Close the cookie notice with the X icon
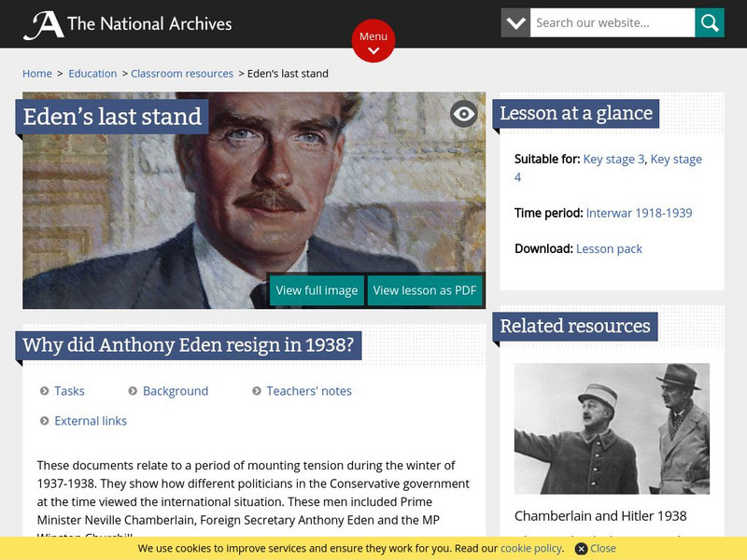Viewport: 747px width, 560px height. click(x=581, y=549)
